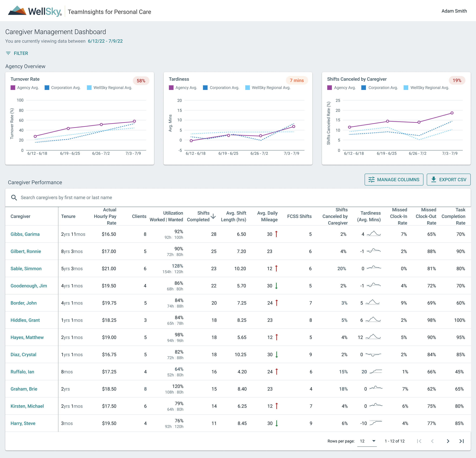
Task: Sort by Clients column header
Action: 139,216
